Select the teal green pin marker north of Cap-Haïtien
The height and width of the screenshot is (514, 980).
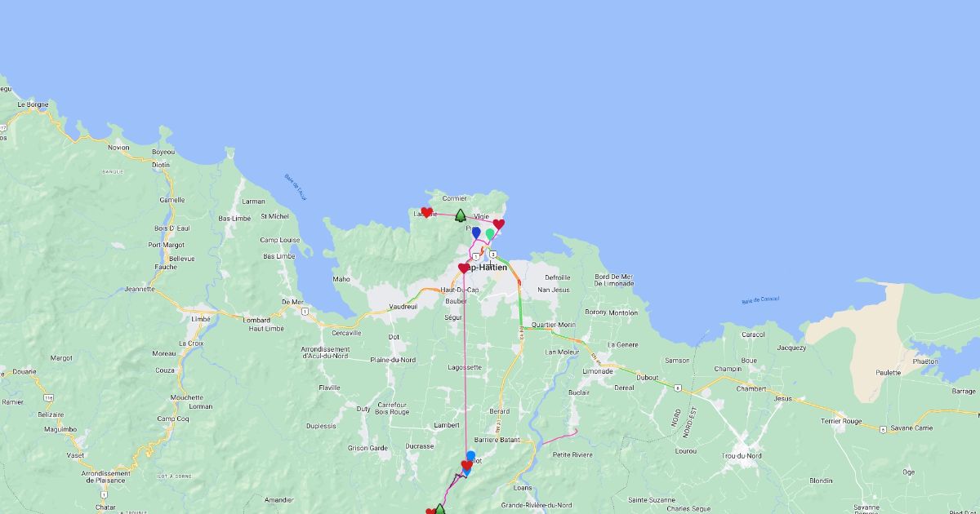490,234
